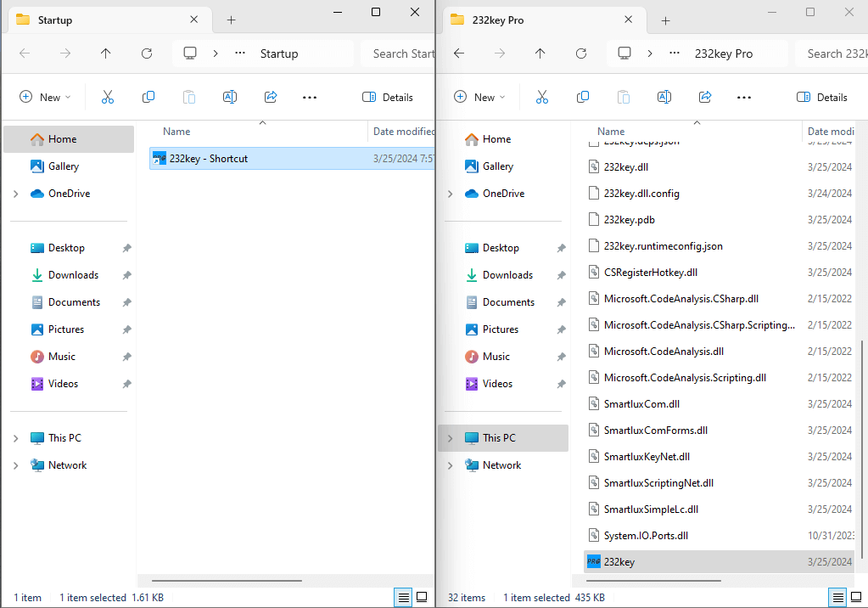Open See more (…) menu in 232key Pro toolbar
Image resolution: width=868 pixels, height=608 pixels.
[x=744, y=98]
